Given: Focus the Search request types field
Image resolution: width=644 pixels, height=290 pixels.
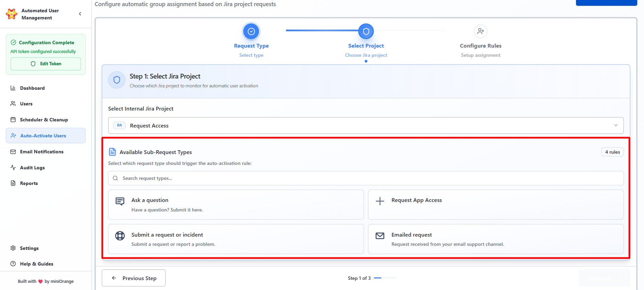Looking at the screenshot, I should (x=366, y=178).
